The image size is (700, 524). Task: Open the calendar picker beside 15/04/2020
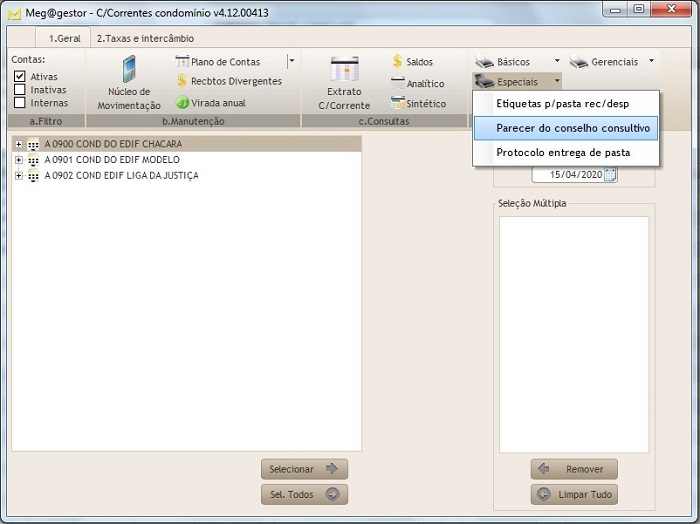click(x=610, y=175)
